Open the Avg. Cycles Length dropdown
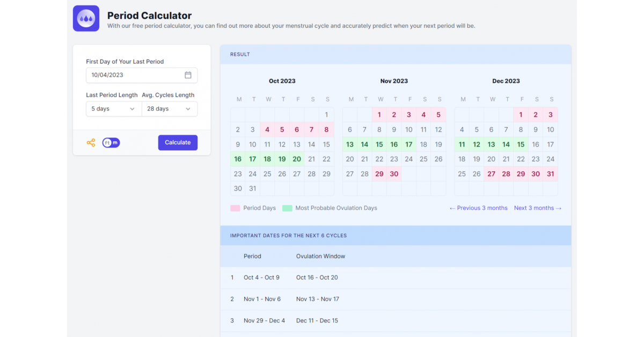 point(170,108)
